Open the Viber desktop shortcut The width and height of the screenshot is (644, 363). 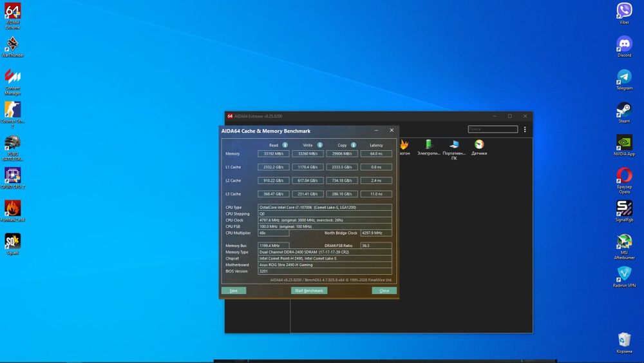point(624,13)
